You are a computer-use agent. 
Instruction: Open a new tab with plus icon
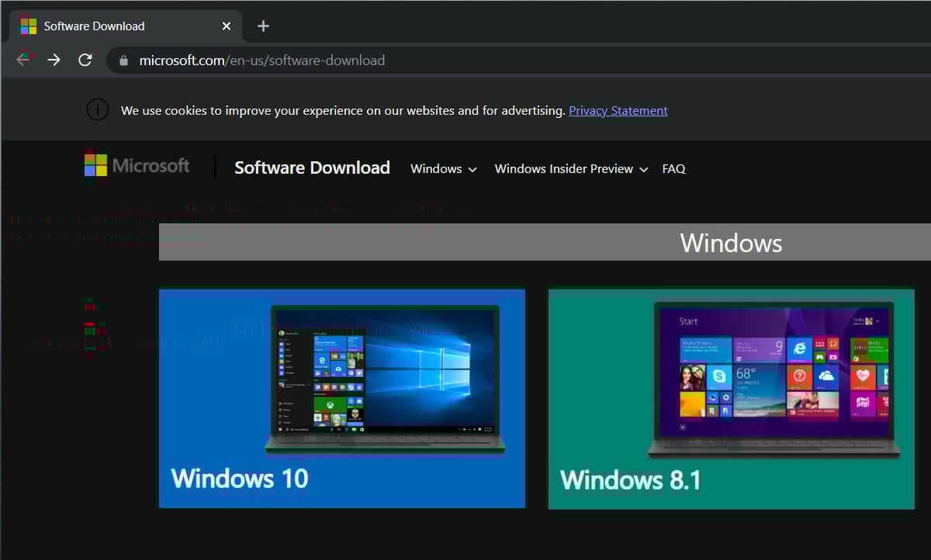263,26
